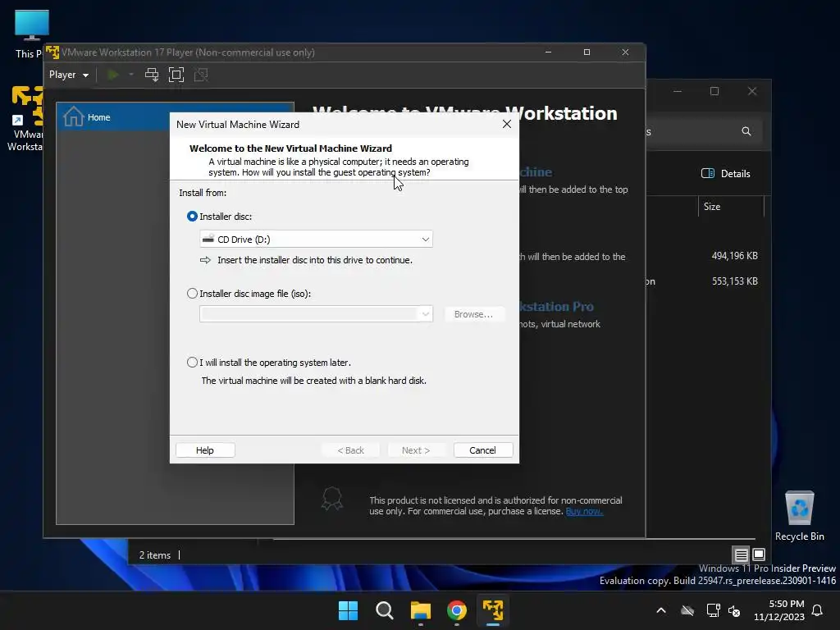Viewport: 840px width, 630px height.
Task: Select the Installer disc radio button
Action: [192, 217]
